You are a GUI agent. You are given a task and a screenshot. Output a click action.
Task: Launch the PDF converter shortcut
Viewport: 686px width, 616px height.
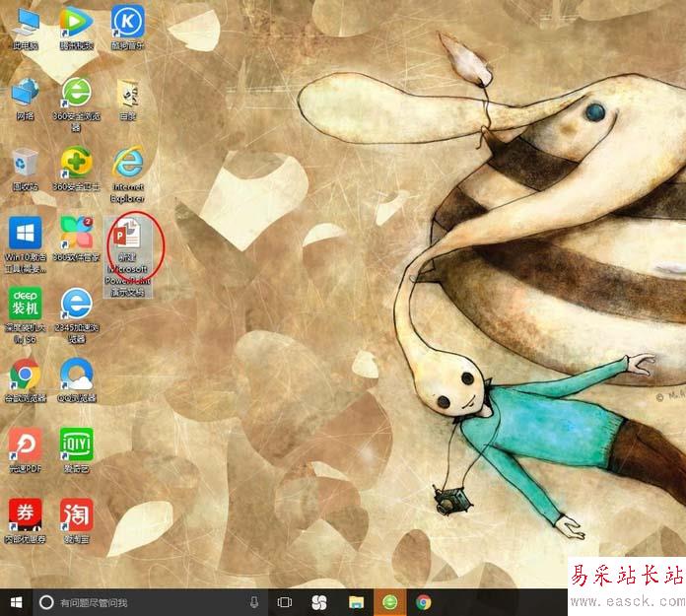pos(25,450)
